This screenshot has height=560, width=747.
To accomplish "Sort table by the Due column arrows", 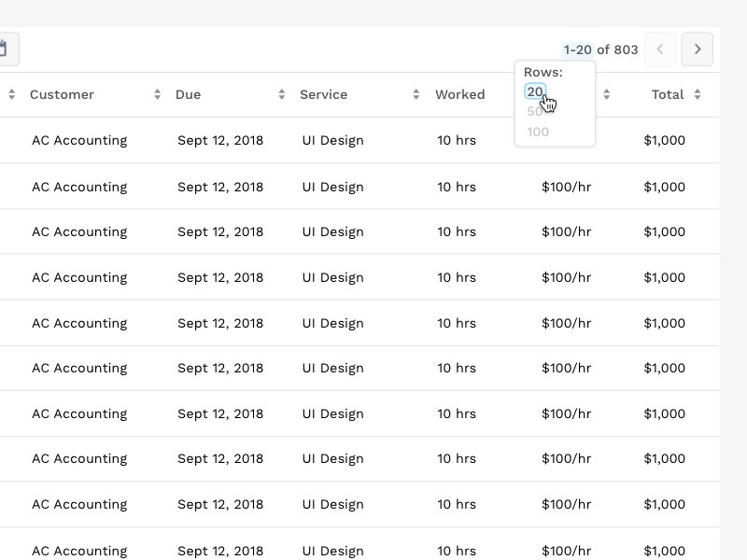I will point(281,94).
